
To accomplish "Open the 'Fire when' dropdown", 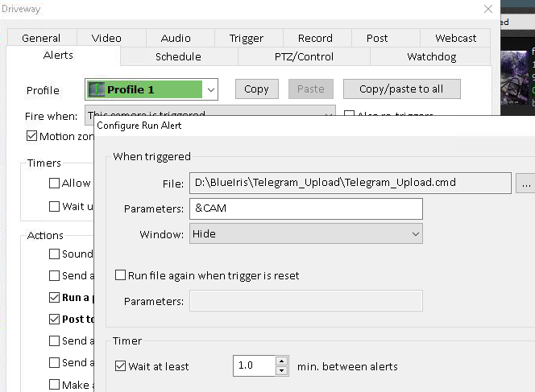I will click(327, 116).
